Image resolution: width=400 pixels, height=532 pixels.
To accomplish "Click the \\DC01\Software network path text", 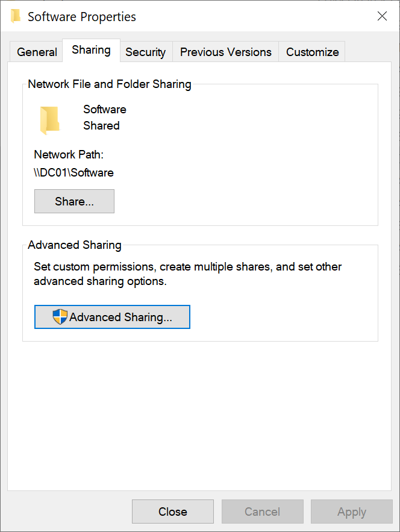I will point(73,173).
